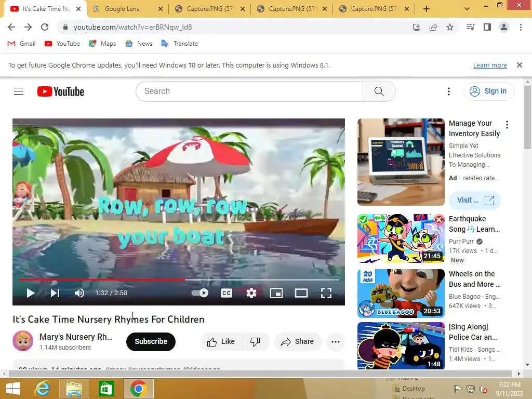Open YouTube bookmark
The width and height of the screenshot is (532, 399).
pyautogui.click(x=62, y=44)
